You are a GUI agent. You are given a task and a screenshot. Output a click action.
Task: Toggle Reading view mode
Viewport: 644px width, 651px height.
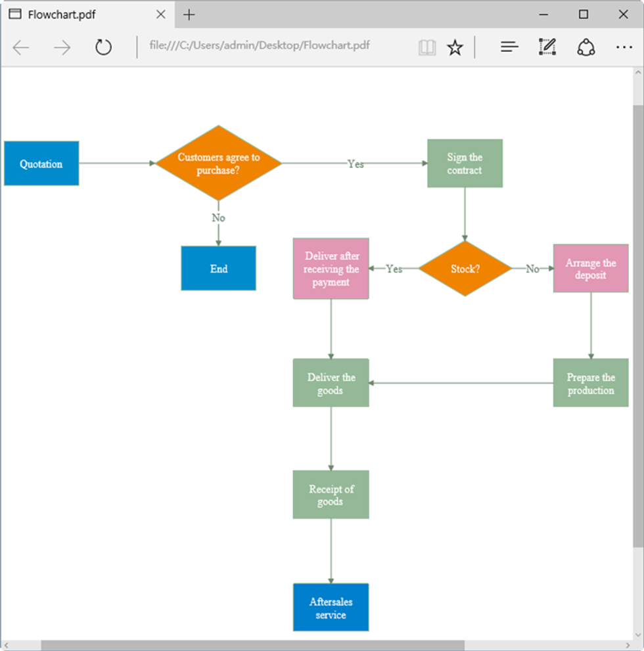pos(426,47)
